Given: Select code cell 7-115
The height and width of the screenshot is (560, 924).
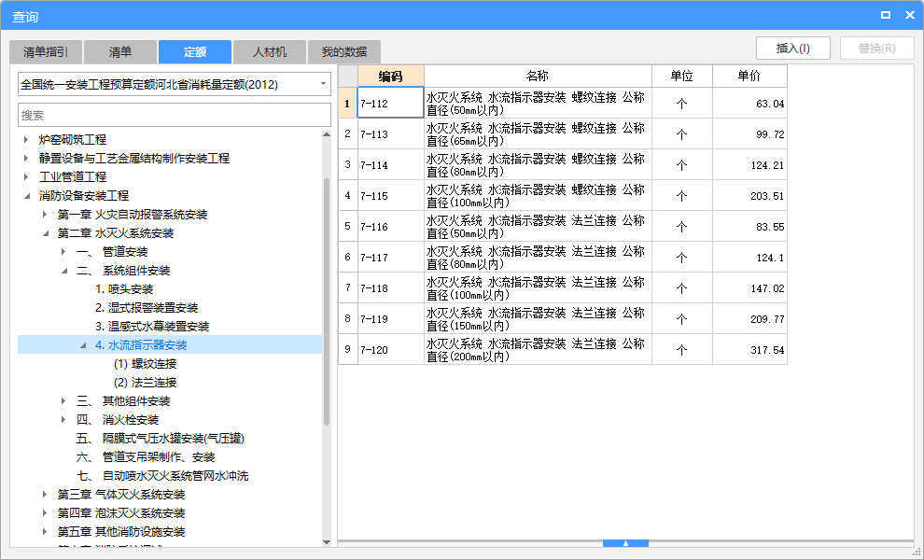Looking at the screenshot, I should pyautogui.click(x=391, y=196).
